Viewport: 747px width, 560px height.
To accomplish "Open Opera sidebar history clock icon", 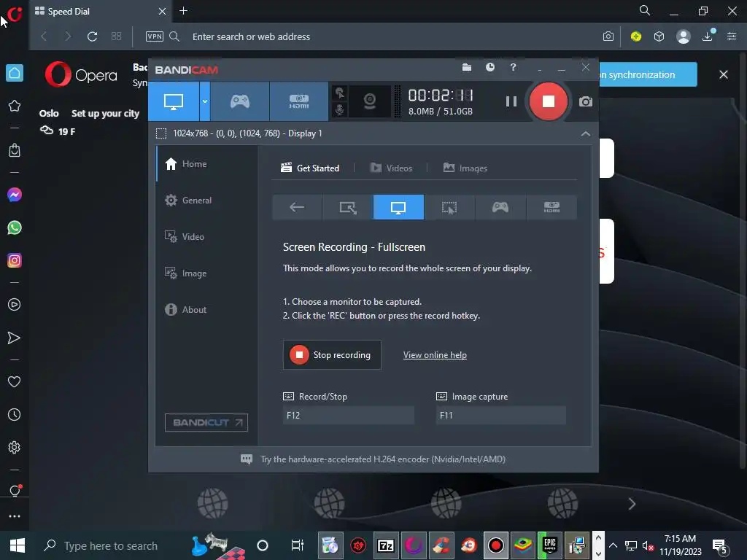I will pos(15,415).
